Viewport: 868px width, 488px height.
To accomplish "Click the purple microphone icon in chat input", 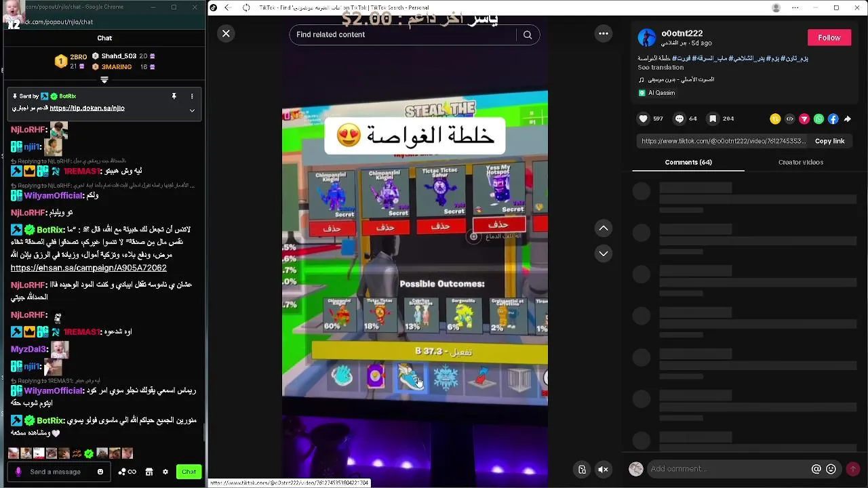I will pyautogui.click(x=18, y=472).
